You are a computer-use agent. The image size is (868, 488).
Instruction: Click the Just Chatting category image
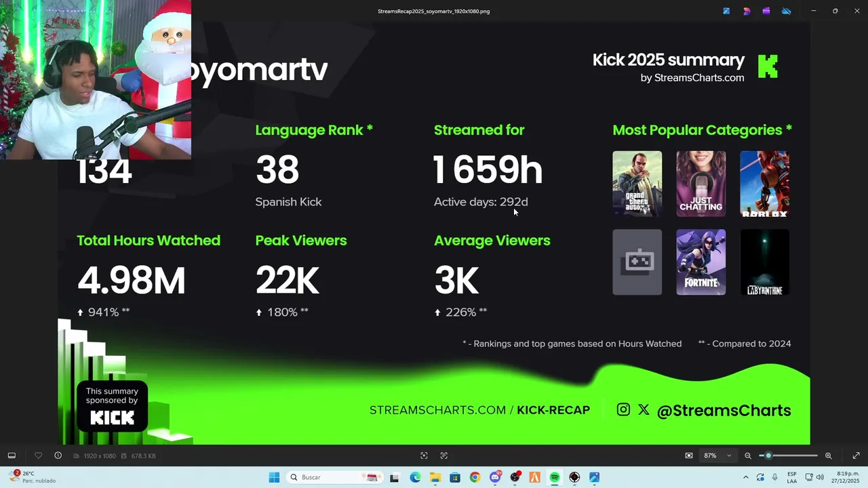tap(701, 184)
